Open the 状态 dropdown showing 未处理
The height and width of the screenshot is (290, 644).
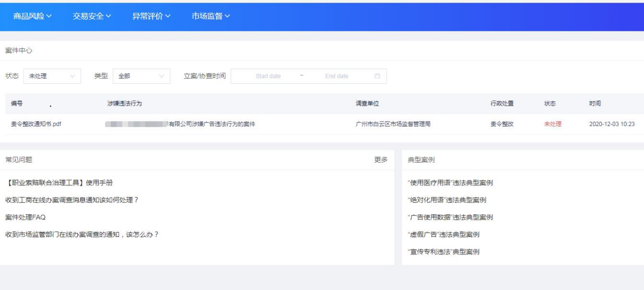click(52, 76)
